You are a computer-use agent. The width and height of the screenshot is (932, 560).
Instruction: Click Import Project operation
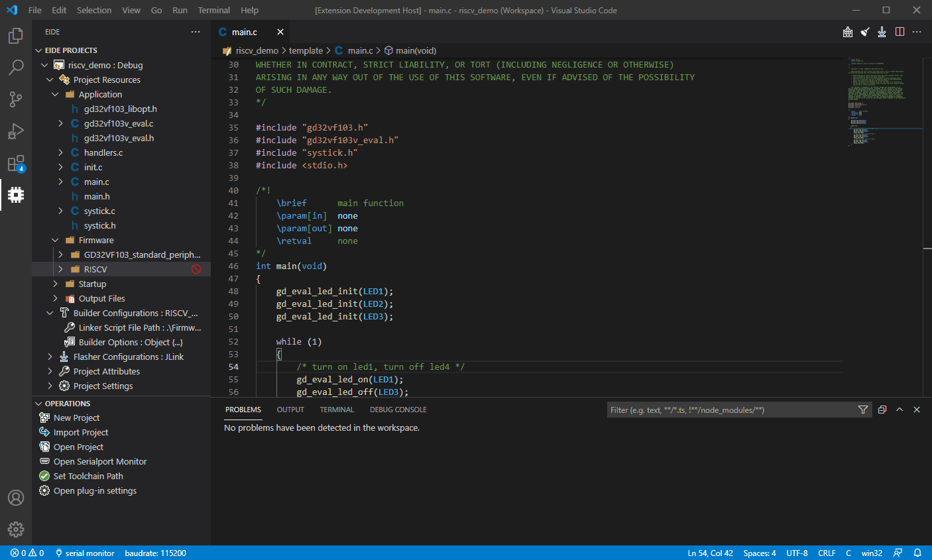pos(80,432)
